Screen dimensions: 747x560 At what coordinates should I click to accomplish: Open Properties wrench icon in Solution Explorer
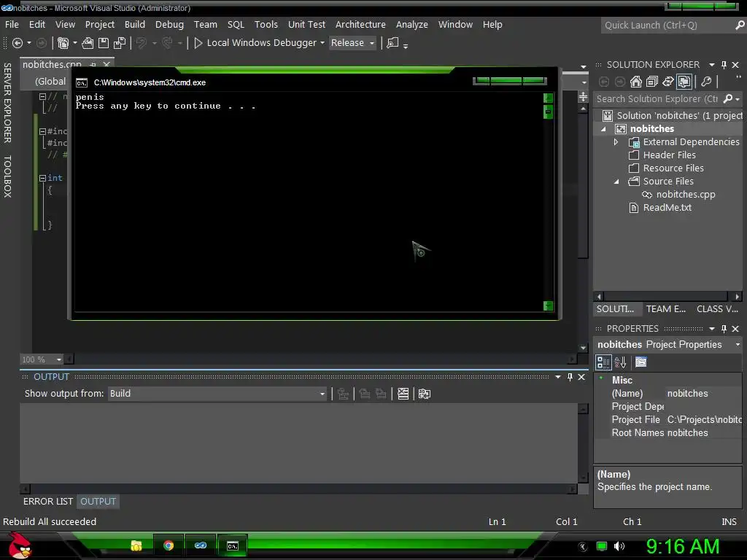click(706, 82)
